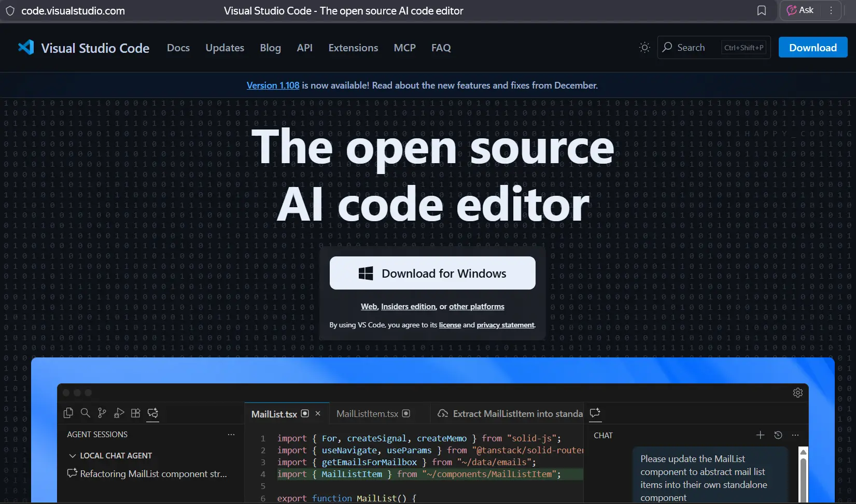Open the Extensions blocks icon in editor
The image size is (856, 504).
(x=135, y=413)
